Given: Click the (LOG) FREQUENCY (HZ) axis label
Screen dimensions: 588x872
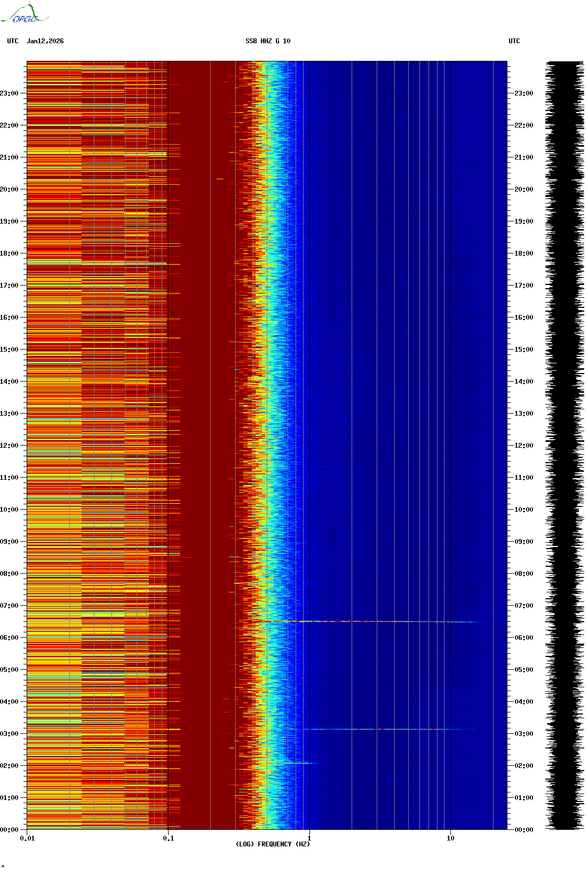Looking at the screenshot, I should point(272,844).
